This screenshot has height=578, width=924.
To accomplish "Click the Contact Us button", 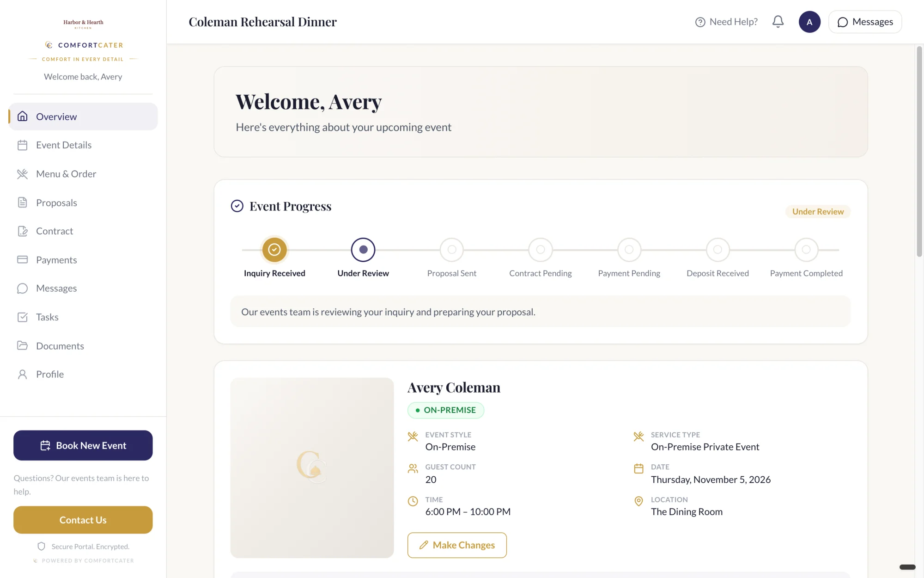I will pyautogui.click(x=83, y=520).
